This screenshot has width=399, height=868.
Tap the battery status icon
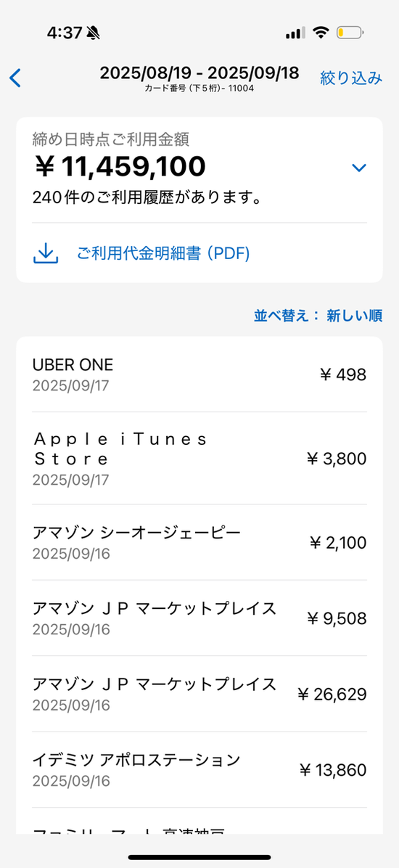point(351,33)
